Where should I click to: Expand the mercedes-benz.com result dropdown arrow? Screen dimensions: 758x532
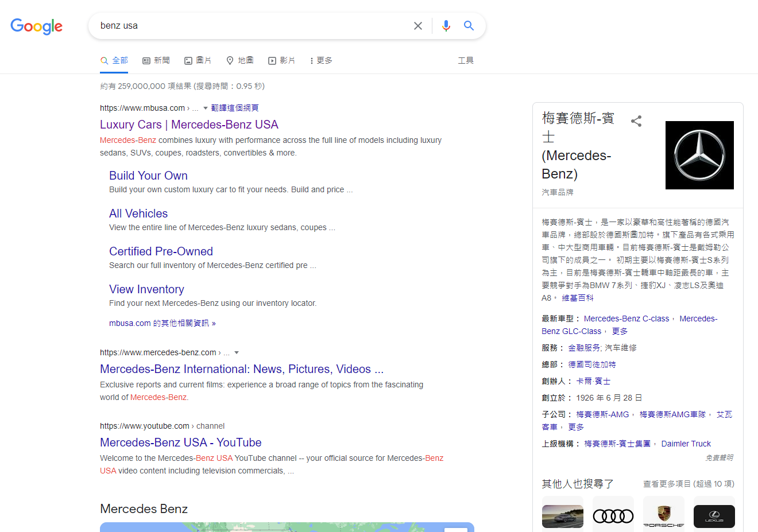pyautogui.click(x=237, y=352)
